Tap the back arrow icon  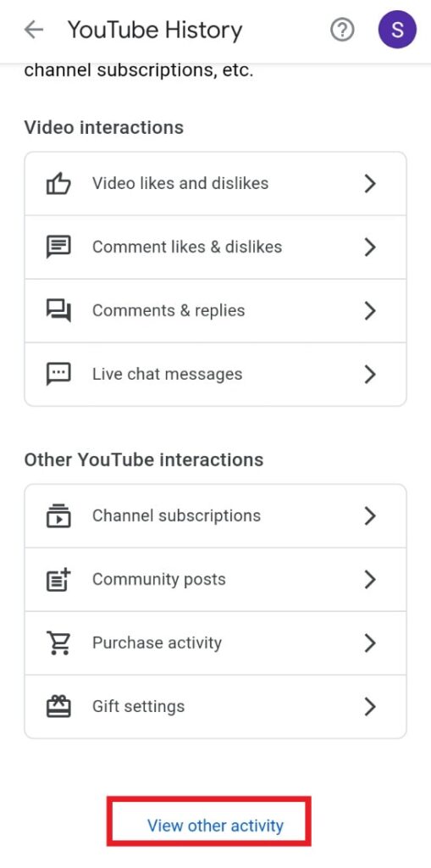(34, 30)
